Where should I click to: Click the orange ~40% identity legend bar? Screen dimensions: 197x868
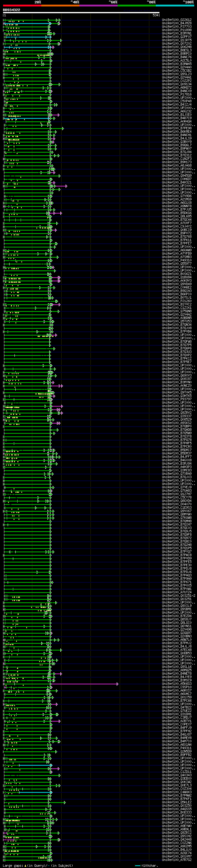point(60,6)
